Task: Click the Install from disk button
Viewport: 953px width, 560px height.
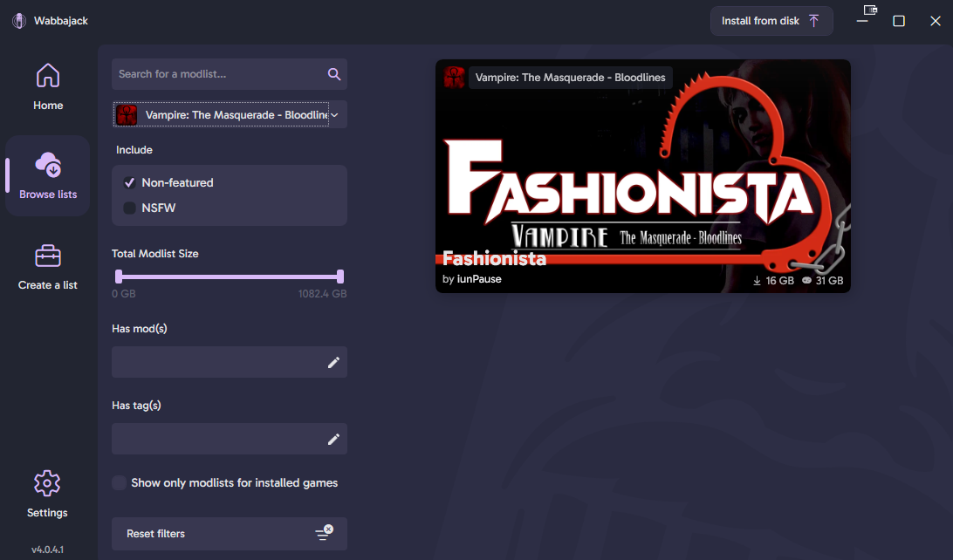Action: (x=771, y=20)
